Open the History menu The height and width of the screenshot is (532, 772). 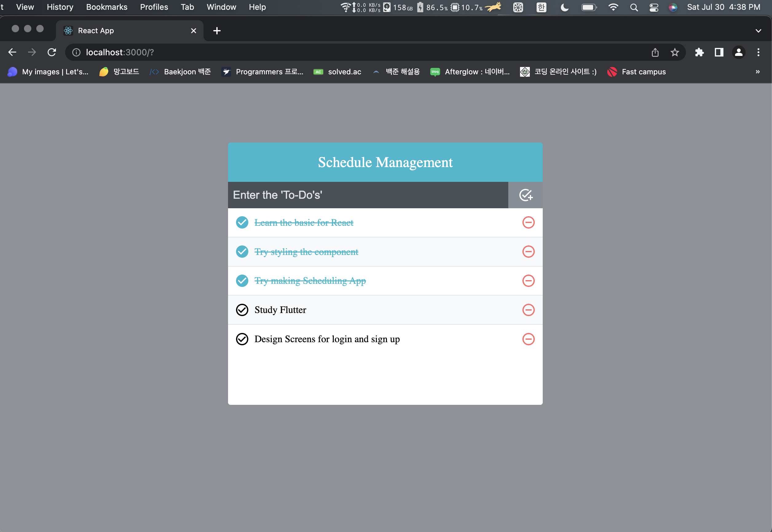click(60, 7)
